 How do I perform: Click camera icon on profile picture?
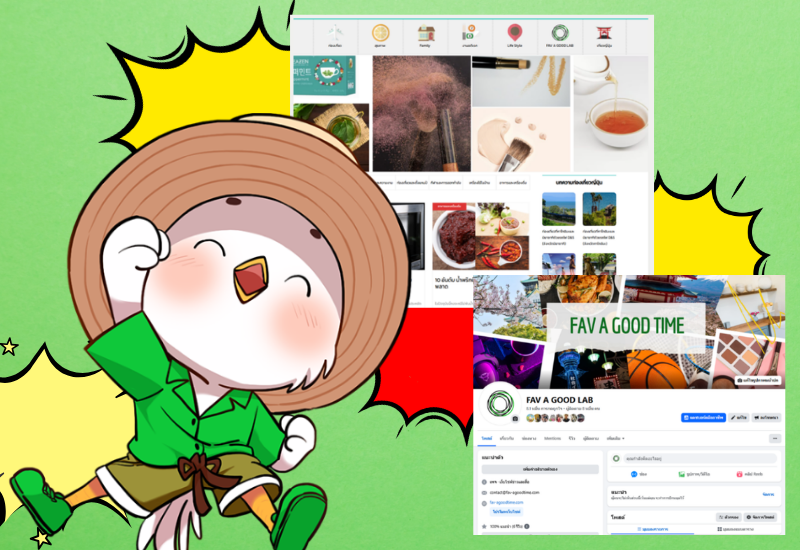(516, 419)
